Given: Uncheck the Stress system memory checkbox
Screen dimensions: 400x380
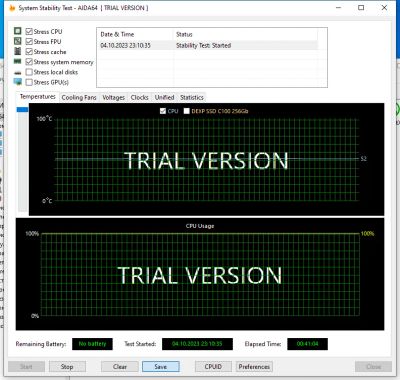Looking at the screenshot, I should [29, 62].
